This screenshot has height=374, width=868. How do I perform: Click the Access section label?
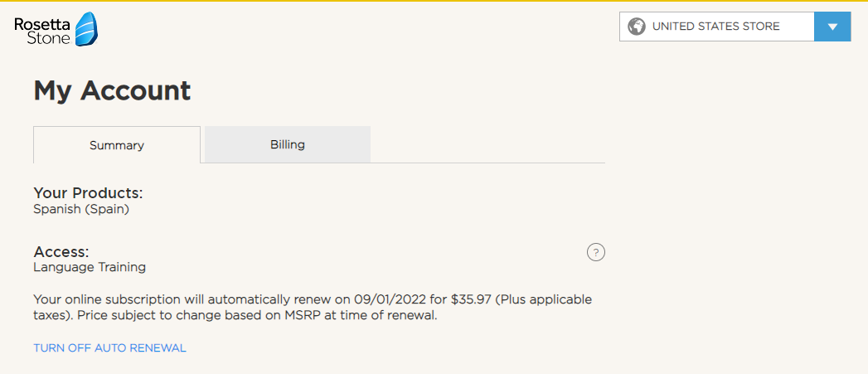pyautogui.click(x=61, y=251)
